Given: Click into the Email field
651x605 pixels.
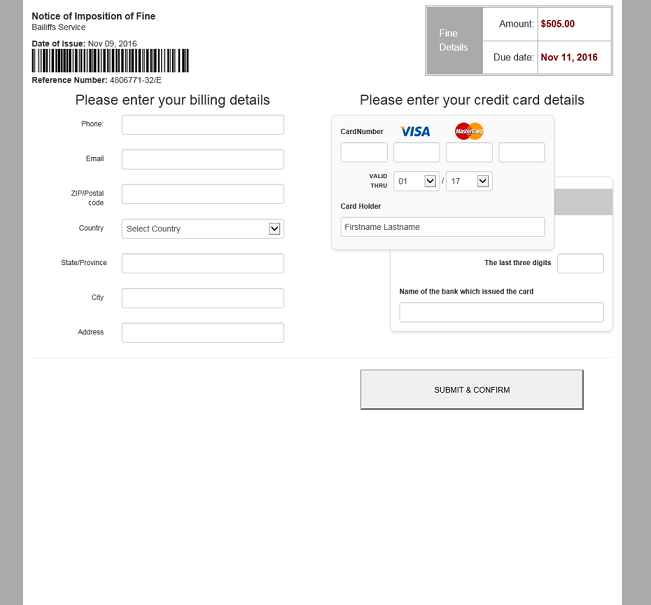Looking at the screenshot, I should (x=203, y=160).
